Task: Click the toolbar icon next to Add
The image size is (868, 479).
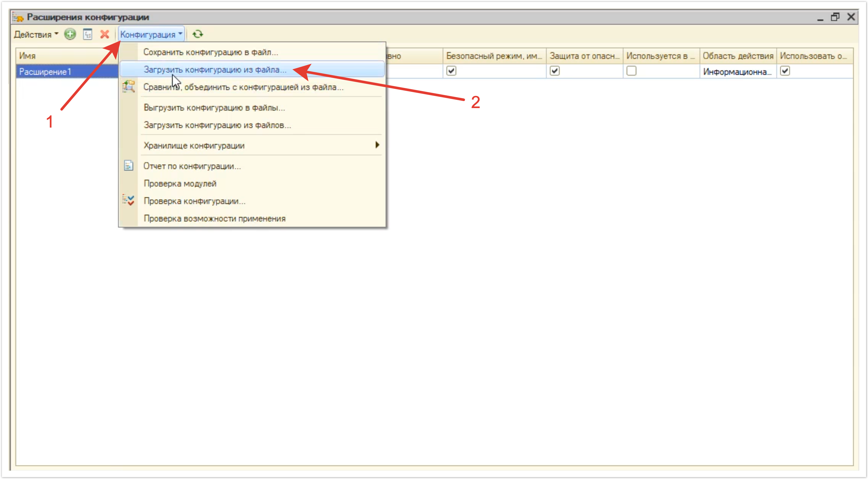Action: 88,34
